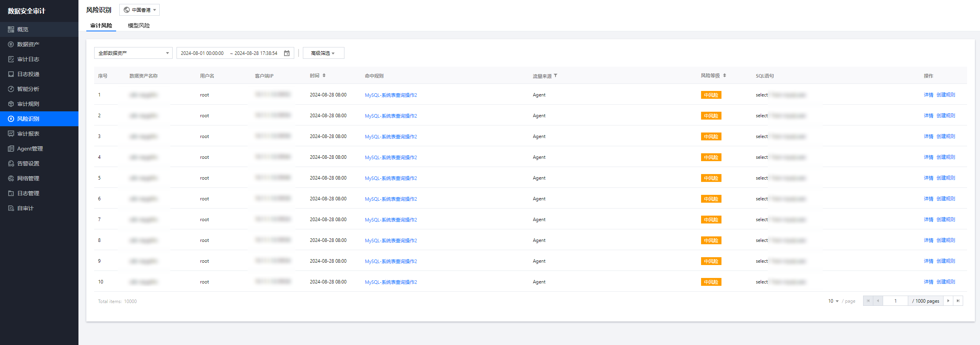
Task: Open 审计日志 in the sidebar
Action: pyautogui.click(x=28, y=59)
